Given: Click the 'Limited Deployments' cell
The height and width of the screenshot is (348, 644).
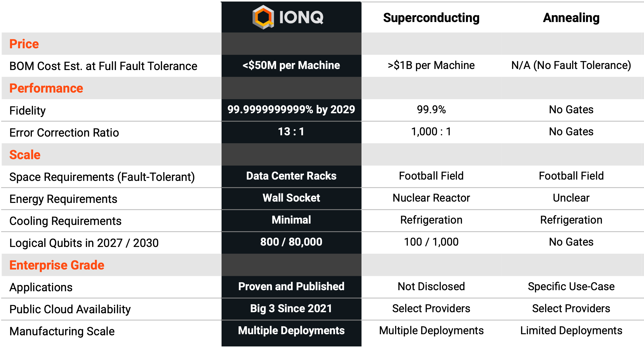Looking at the screenshot, I should [571, 330].
